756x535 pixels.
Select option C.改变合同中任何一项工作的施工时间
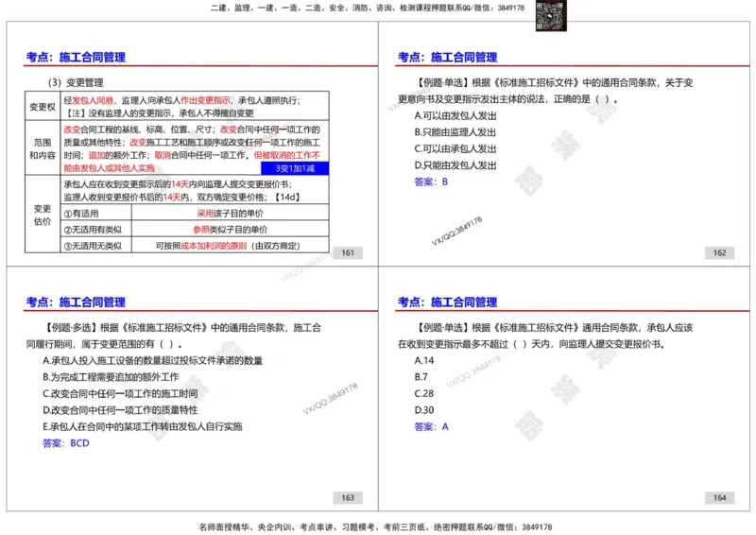[120, 393]
